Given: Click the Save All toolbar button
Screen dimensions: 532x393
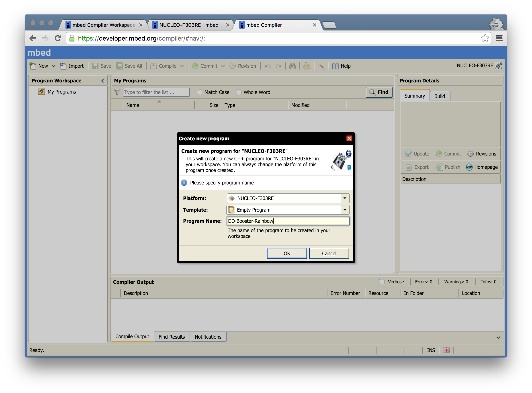Looking at the screenshot, I should 129,66.
